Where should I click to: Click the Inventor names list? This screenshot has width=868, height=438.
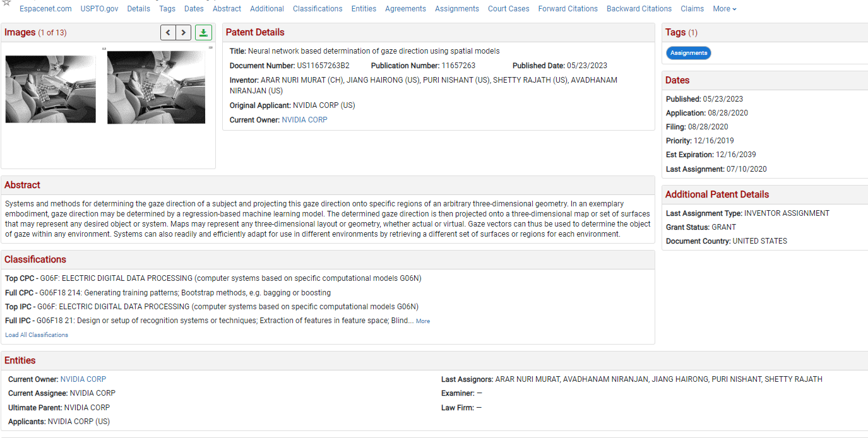(424, 85)
